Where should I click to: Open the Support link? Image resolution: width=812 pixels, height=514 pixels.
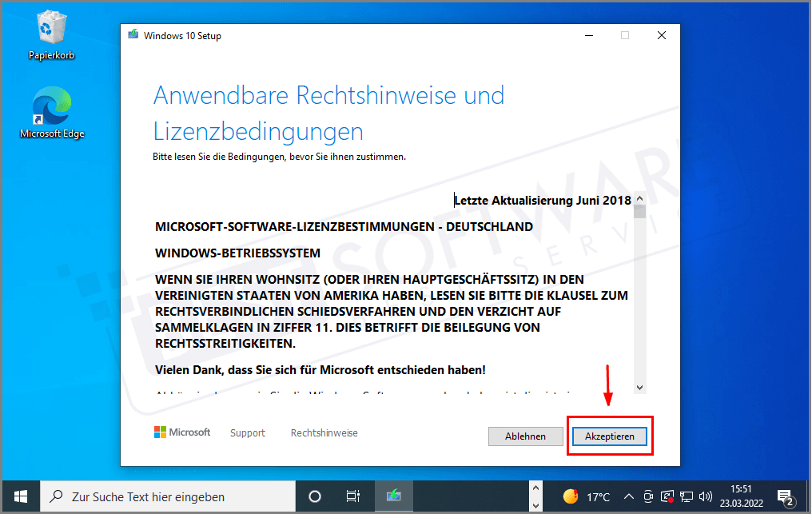[247, 432]
